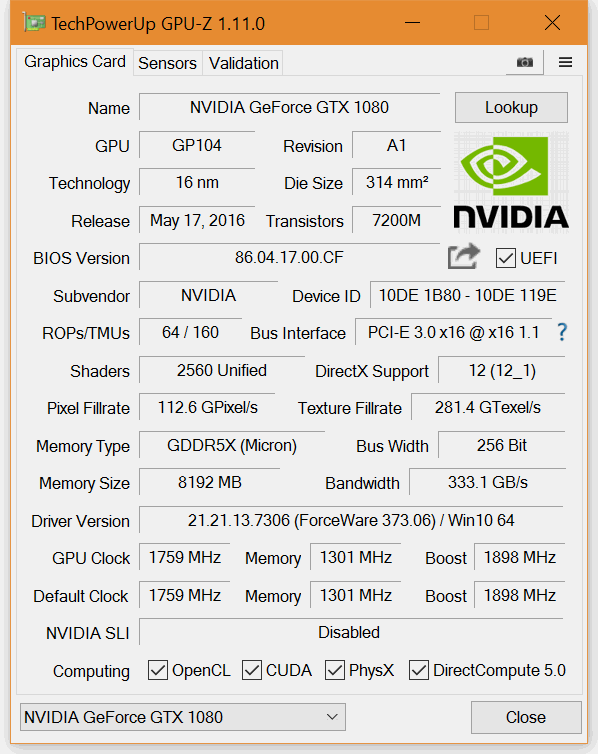The width and height of the screenshot is (598, 754).
Task: Click the Close button
Action: click(x=526, y=717)
